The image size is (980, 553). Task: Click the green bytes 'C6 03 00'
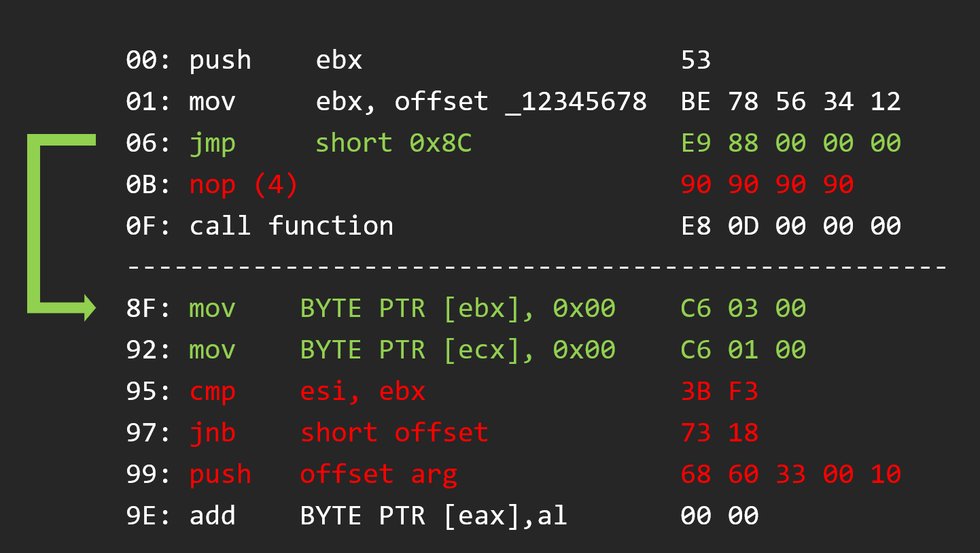pos(743,309)
